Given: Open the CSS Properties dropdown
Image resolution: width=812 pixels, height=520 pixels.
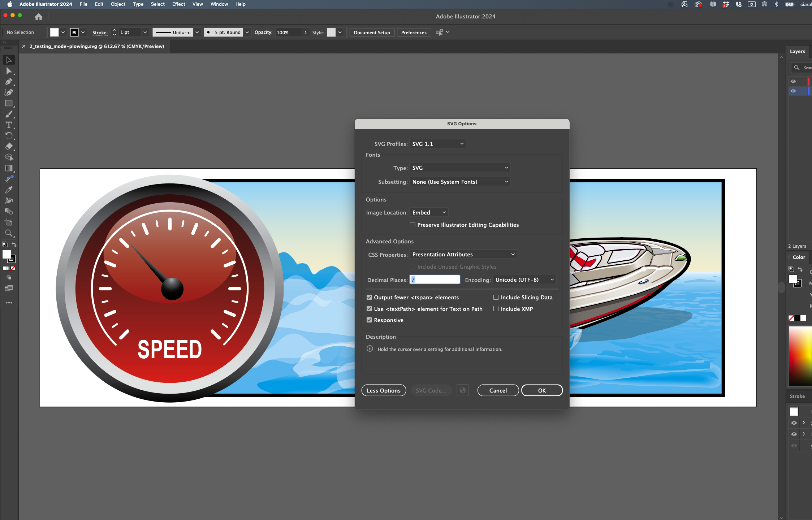Looking at the screenshot, I should (x=463, y=254).
